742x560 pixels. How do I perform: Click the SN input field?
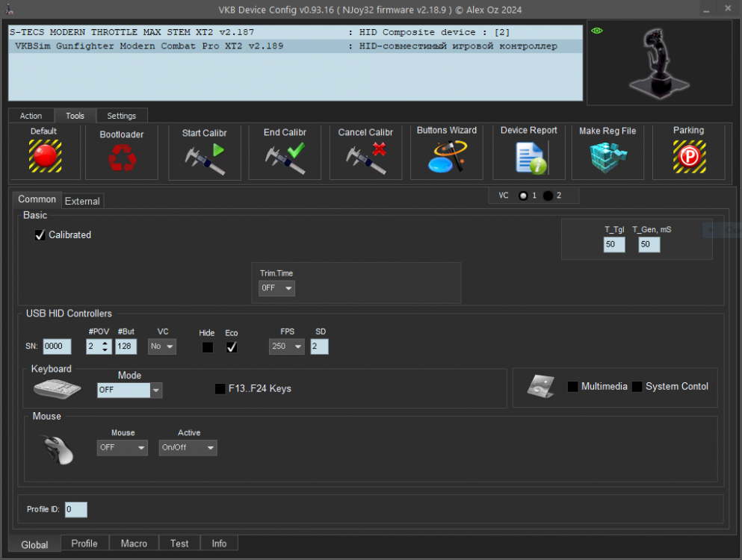point(57,346)
